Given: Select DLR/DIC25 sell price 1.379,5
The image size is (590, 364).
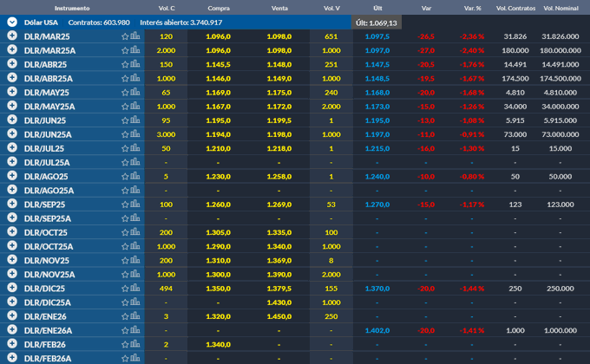Looking at the screenshot, I should (x=279, y=289).
